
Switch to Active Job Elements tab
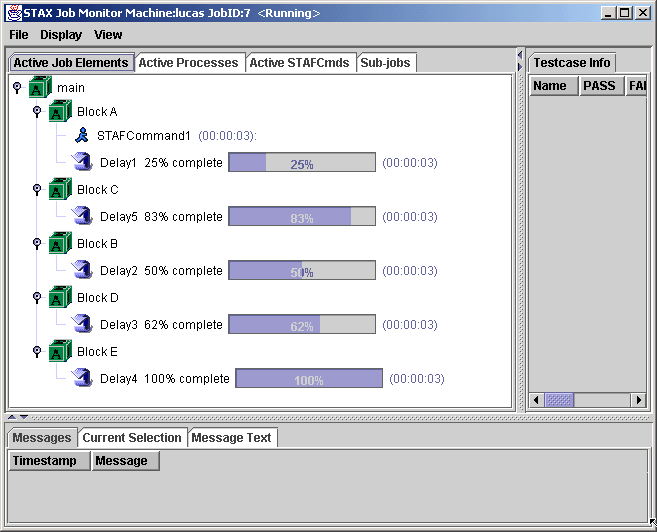click(x=71, y=62)
